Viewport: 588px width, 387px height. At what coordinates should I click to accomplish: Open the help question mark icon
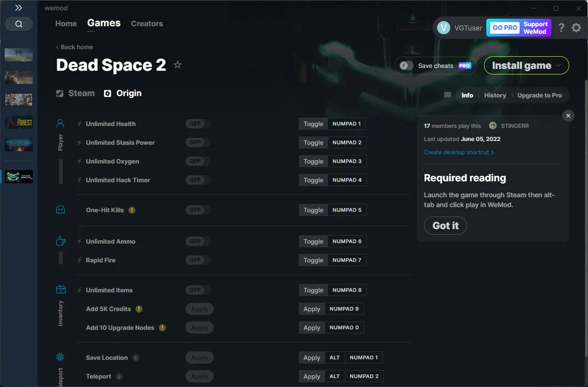(x=561, y=28)
